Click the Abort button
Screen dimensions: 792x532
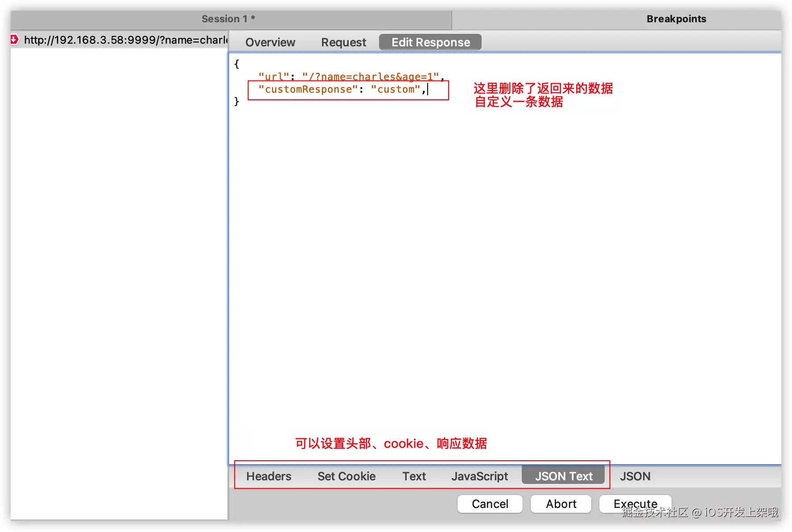coord(561,503)
